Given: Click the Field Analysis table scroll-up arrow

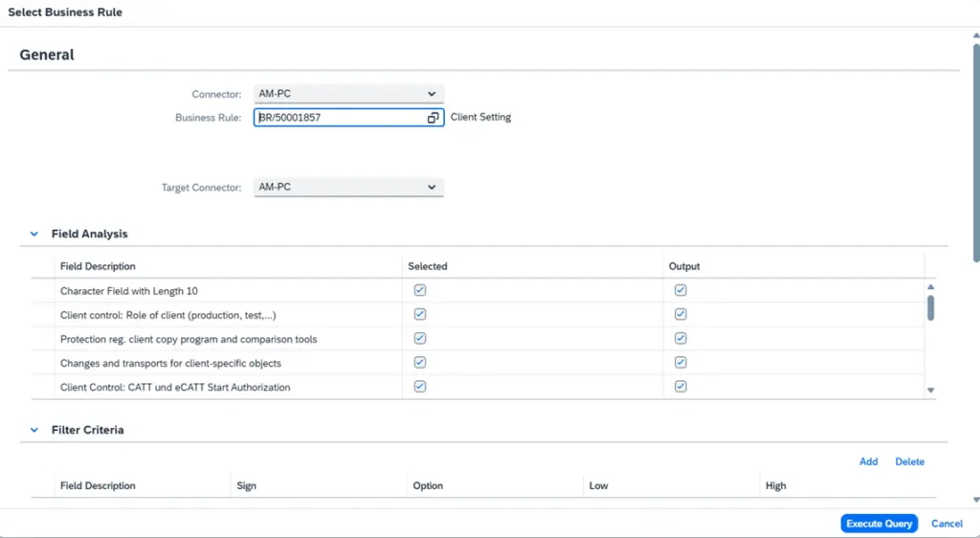Looking at the screenshot, I should pyautogui.click(x=930, y=286).
